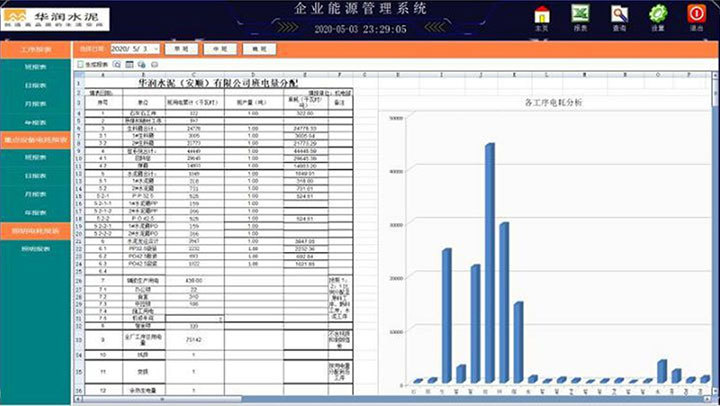Open 年报表 under 重点设备电耗报表
This screenshot has height=406, width=720.
[x=35, y=213]
